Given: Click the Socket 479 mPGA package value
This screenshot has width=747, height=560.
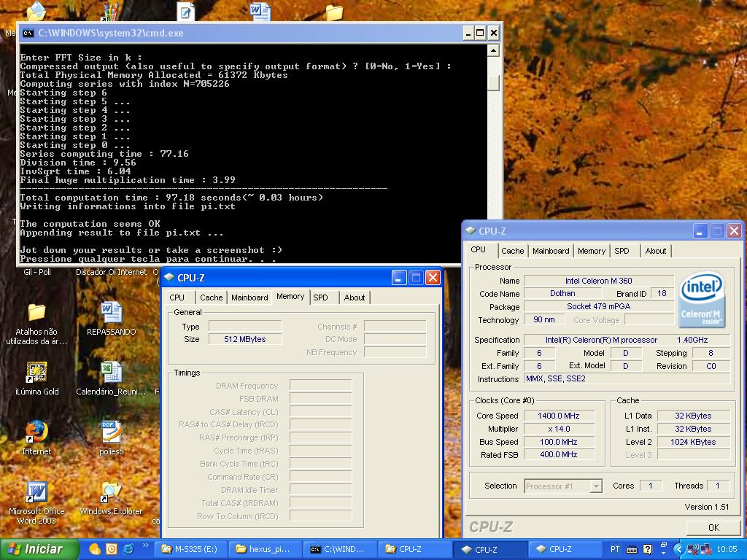Looking at the screenshot, I should 599,307.
